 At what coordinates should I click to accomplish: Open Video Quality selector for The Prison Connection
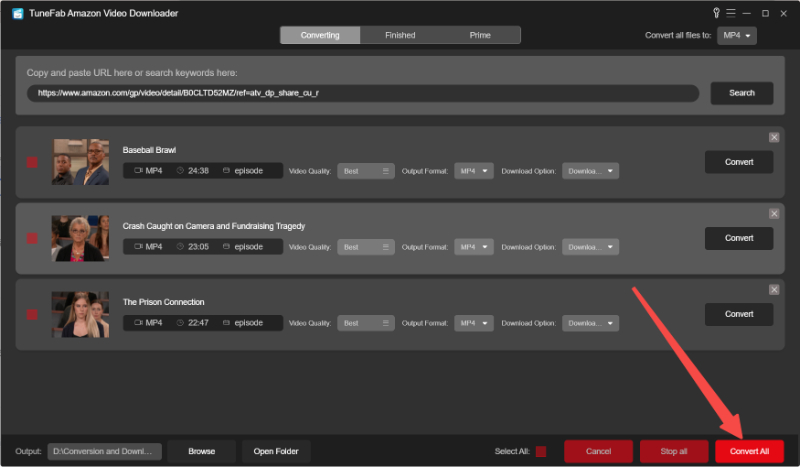click(366, 323)
